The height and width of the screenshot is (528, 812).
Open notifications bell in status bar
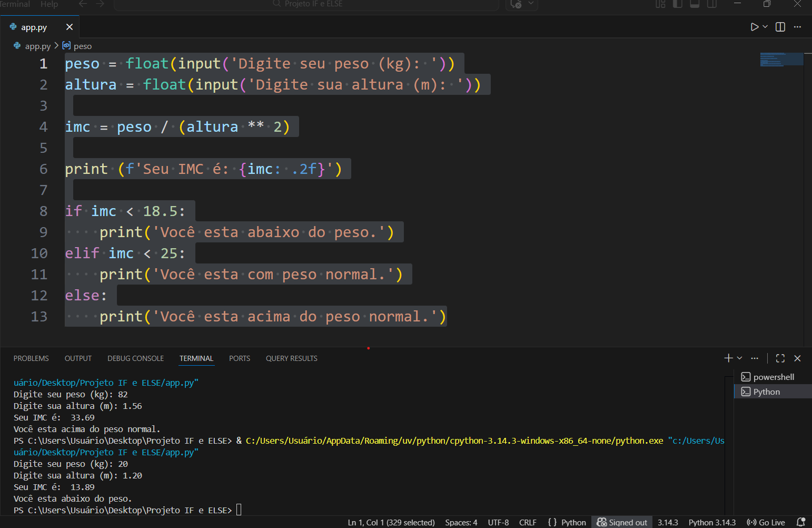pos(801,522)
